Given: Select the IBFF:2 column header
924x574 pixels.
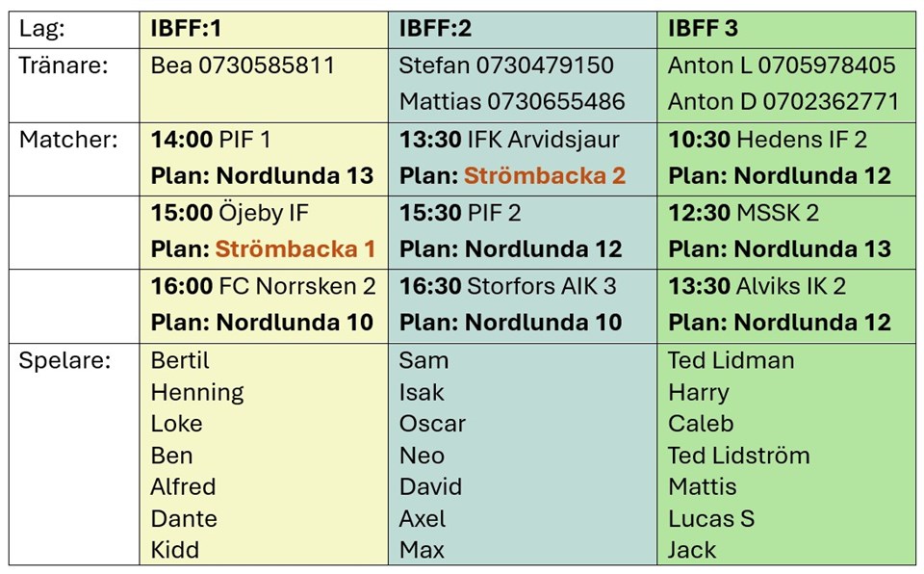Looking at the screenshot, I should (x=522, y=30).
